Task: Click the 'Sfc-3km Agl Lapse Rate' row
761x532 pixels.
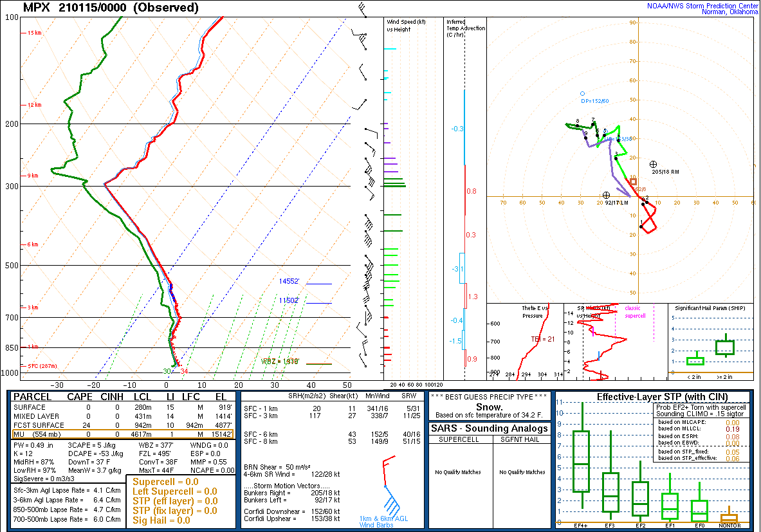Action: (x=67, y=491)
